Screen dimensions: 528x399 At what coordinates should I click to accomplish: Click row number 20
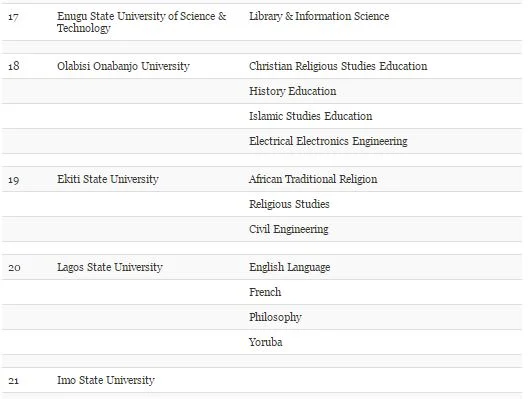14,268
